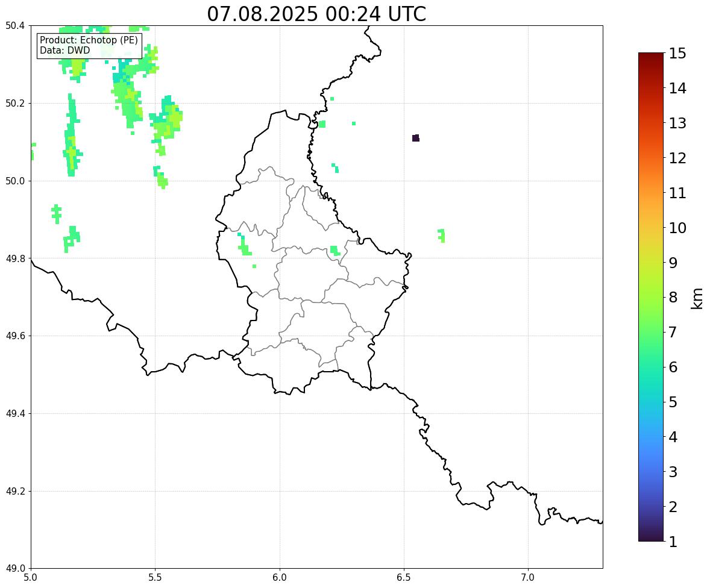The image size is (710, 588).
Task: Click the 'Product: Echotop (PE)' legend line
Action: pyautogui.click(x=89, y=40)
